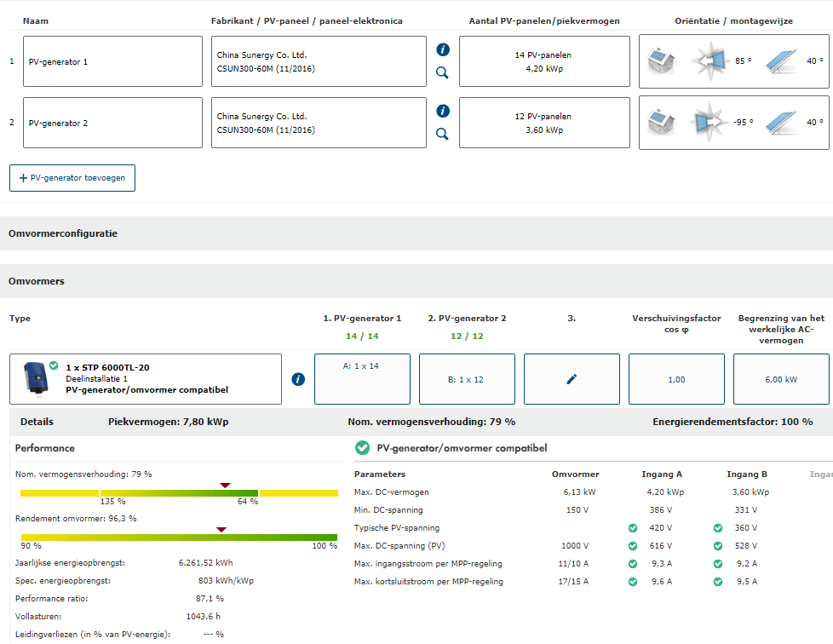Click info icon beside STP 6000TL-20 inverter
This screenshot has height=644, width=833.
point(298,379)
